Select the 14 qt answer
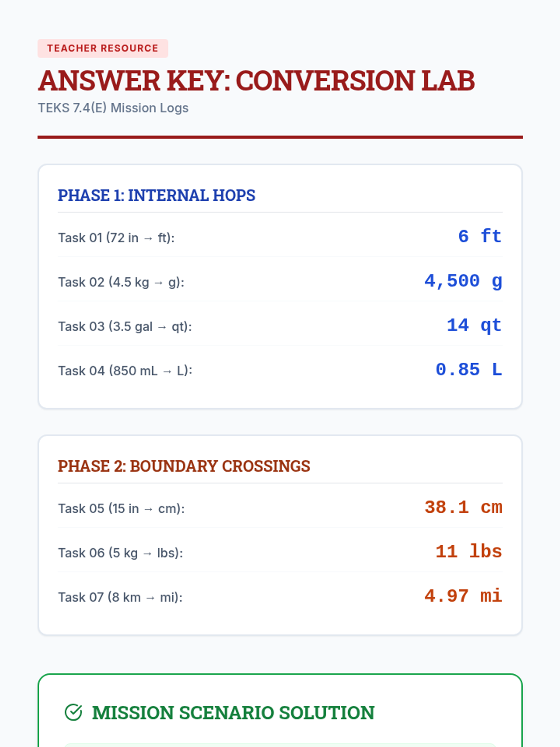 pyautogui.click(x=474, y=325)
